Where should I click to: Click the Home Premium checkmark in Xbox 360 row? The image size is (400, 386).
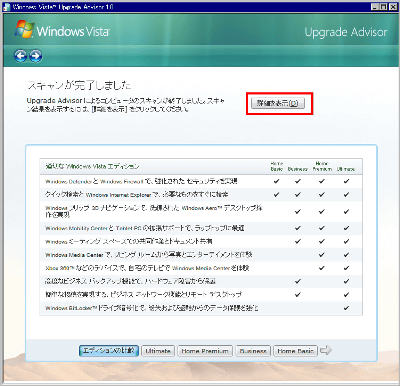coord(322,268)
